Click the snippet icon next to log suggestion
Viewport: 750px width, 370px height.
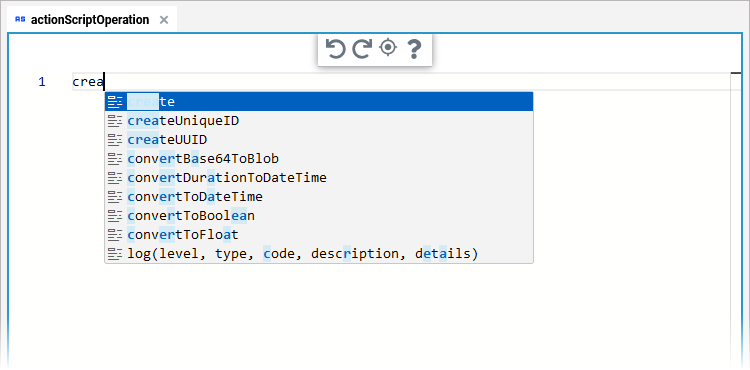click(115, 254)
